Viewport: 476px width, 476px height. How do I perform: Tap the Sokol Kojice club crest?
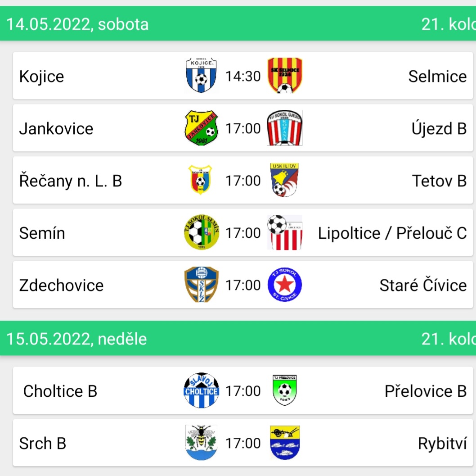[201, 75]
